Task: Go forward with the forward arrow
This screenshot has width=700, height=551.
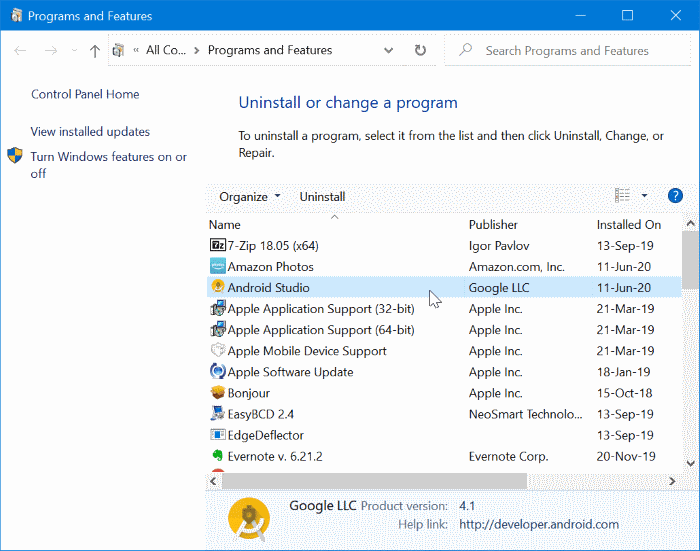Action: [x=51, y=50]
